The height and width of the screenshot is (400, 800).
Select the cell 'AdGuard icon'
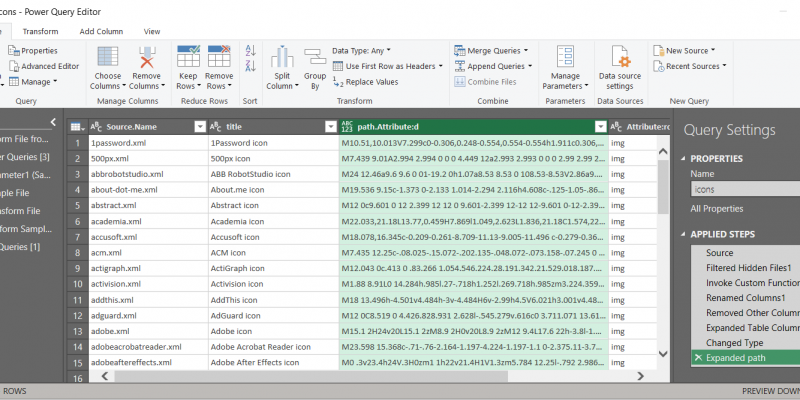pyautogui.click(x=273, y=315)
